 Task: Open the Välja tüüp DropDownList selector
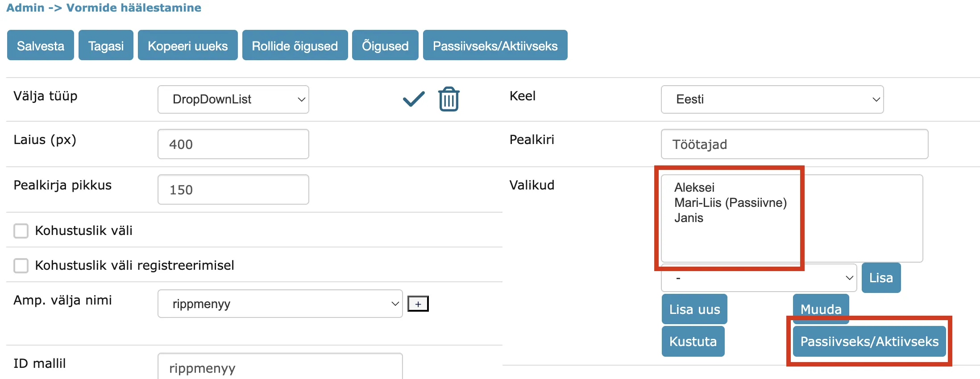pyautogui.click(x=233, y=99)
